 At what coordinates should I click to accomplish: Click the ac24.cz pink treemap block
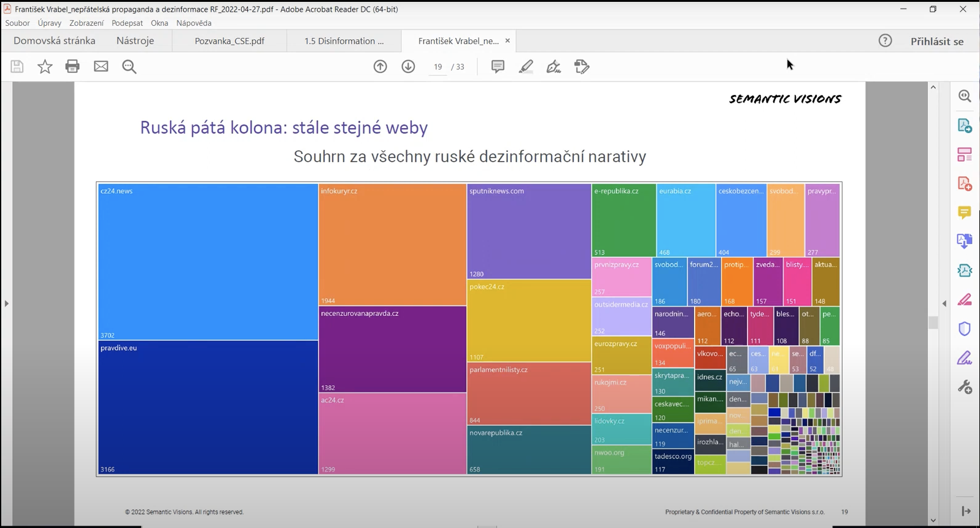[x=393, y=434]
